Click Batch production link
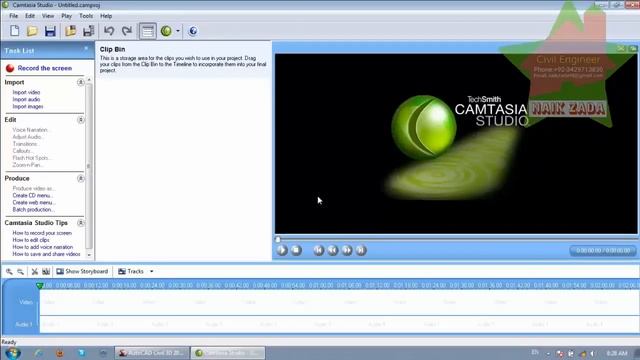The width and height of the screenshot is (640, 360). [33, 209]
